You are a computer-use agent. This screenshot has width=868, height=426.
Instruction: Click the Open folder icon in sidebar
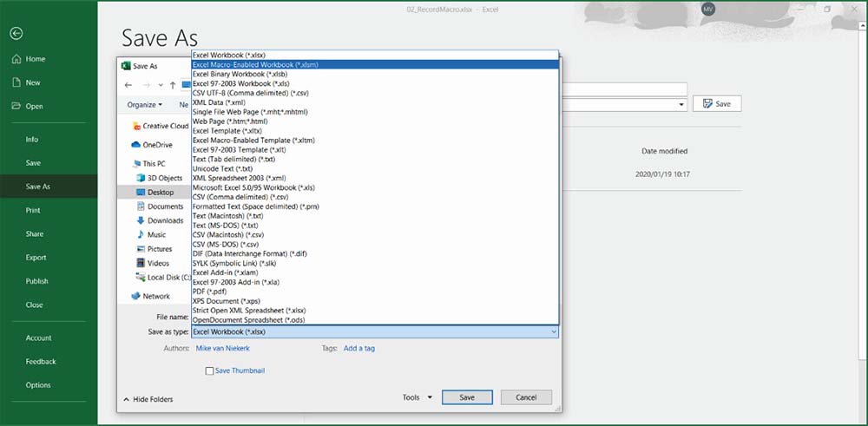pos(16,106)
